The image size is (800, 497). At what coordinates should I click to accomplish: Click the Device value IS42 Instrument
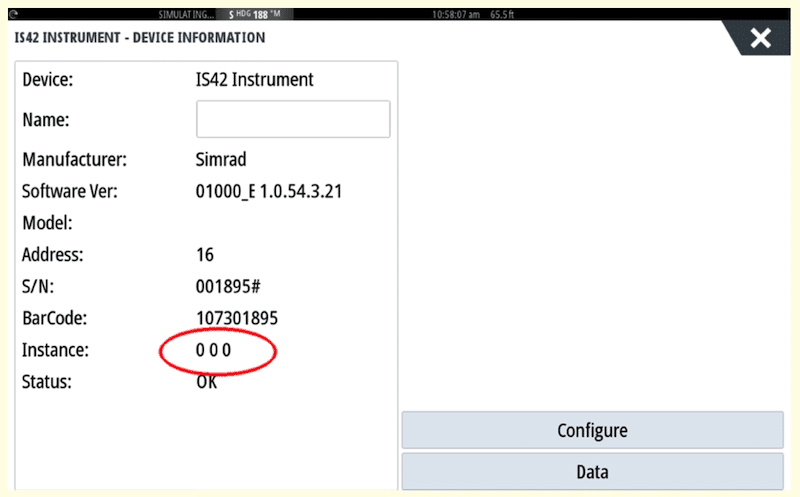pyautogui.click(x=254, y=79)
